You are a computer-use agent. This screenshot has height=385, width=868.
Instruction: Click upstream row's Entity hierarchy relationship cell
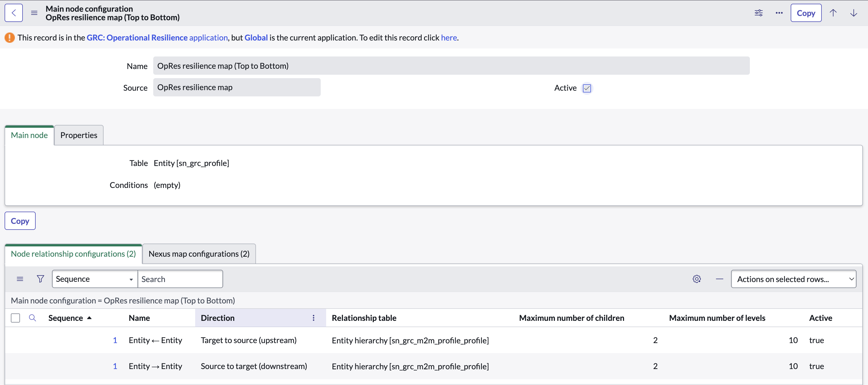[410, 340]
